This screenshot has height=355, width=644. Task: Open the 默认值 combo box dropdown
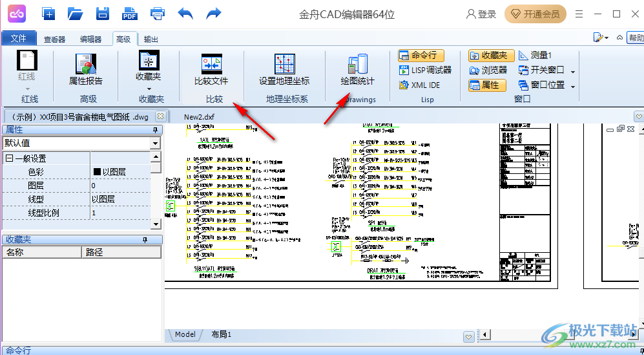pos(155,143)
